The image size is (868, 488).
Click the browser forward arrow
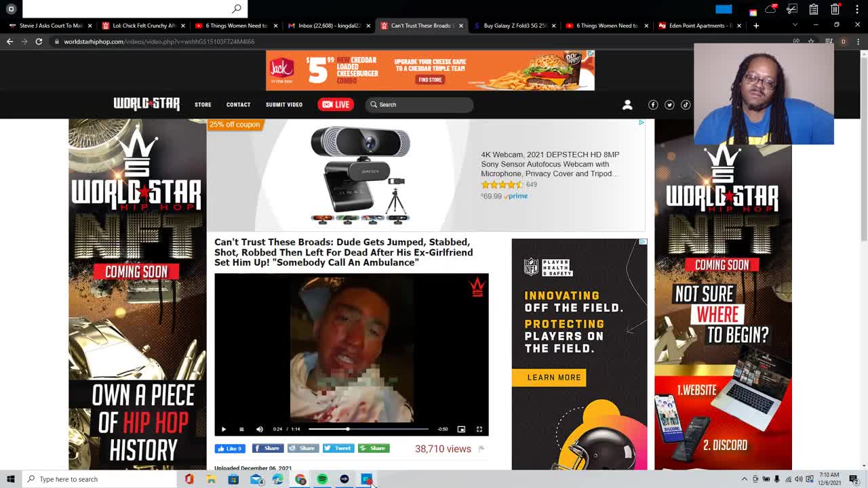click(x=24, y=41)
